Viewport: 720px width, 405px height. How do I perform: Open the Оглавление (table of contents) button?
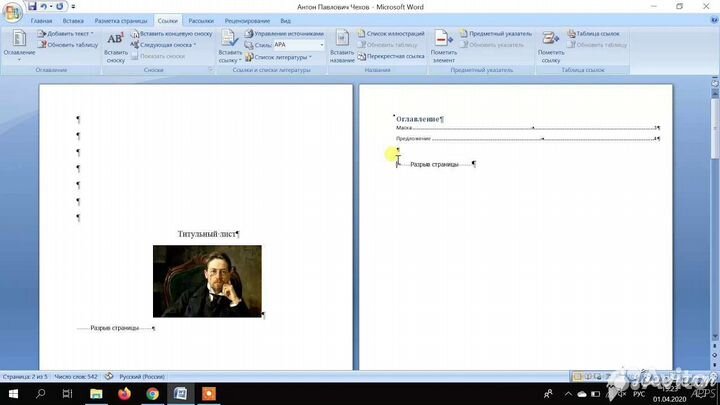coord(19,46)
